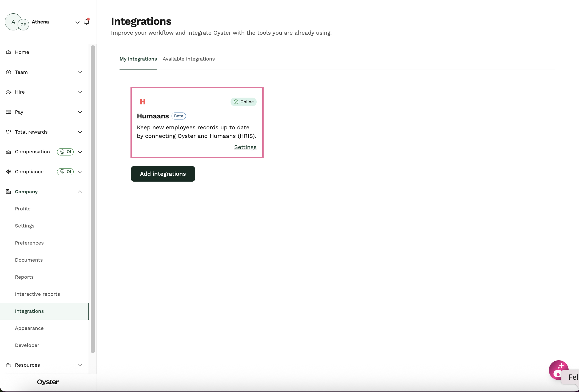Click the GF user avatar badge
Viewport: 579px width, 392px height.
coord(23,25)
